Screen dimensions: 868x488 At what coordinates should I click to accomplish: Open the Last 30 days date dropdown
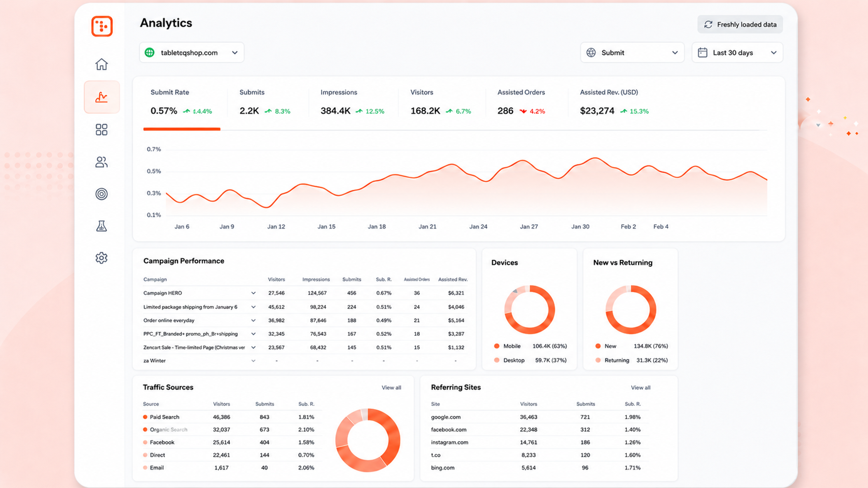pyautogui.click(x=737, y=52)
